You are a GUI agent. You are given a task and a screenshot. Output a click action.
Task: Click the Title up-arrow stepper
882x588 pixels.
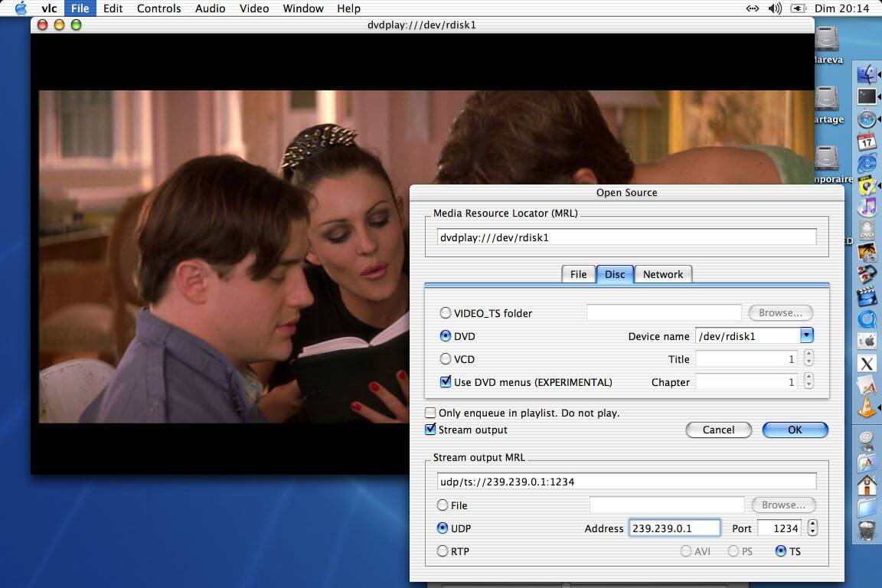(x=809, y=354)
